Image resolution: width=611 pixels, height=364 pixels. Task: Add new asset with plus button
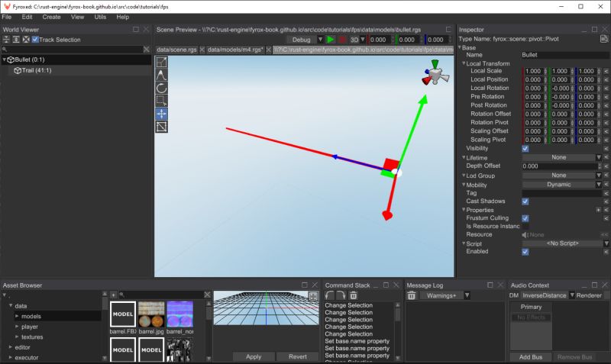[x=113, y=295]
